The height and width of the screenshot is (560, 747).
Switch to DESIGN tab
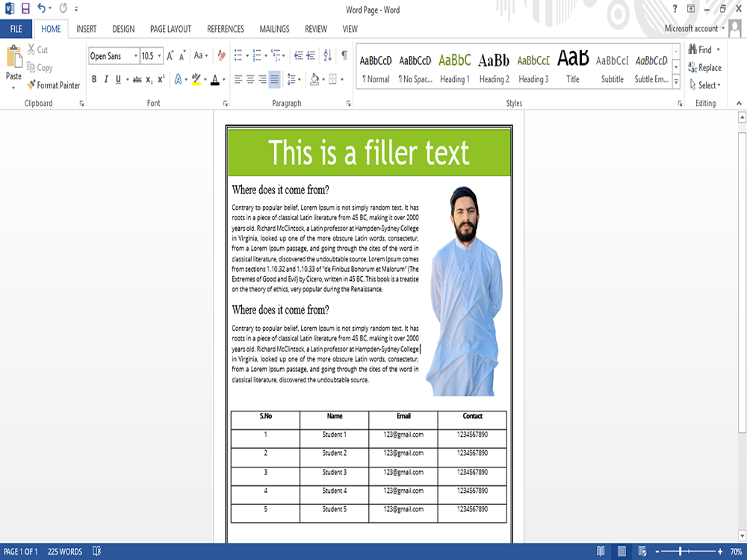(x=123, y=29)
